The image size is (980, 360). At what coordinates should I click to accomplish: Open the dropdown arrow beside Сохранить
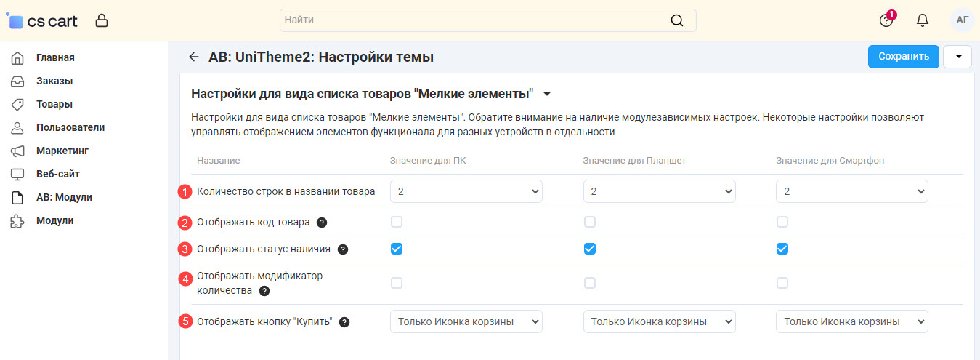(957, 57)
